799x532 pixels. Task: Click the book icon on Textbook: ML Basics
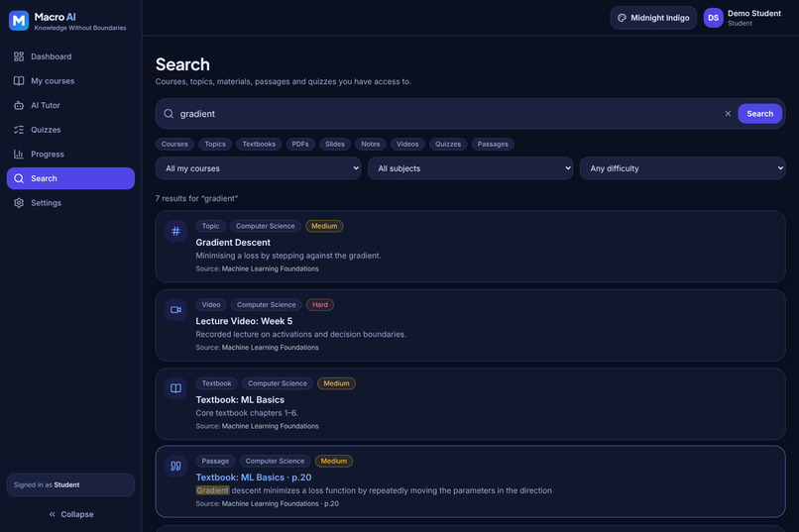175,388
